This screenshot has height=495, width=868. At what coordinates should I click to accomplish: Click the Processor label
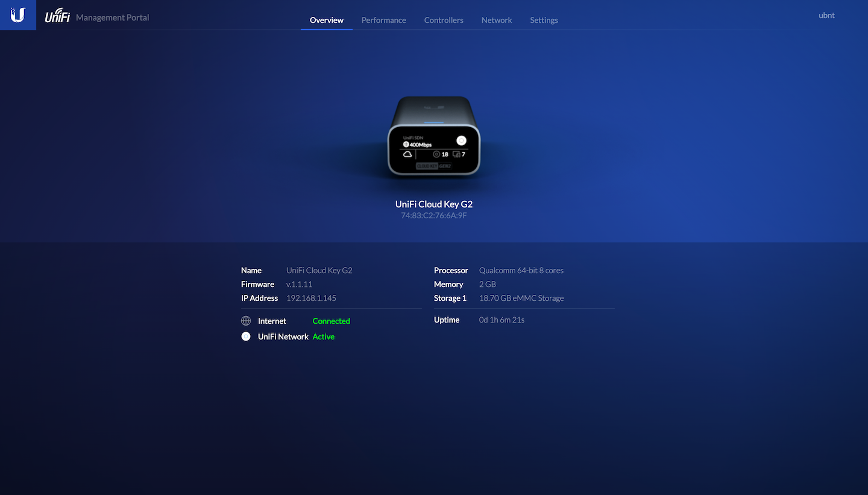point(451,270)
